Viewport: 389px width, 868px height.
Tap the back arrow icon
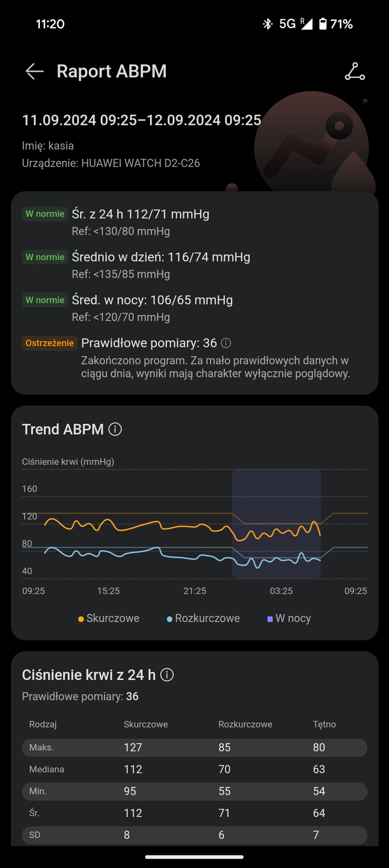pyautogui.click(x=34, y=71)
